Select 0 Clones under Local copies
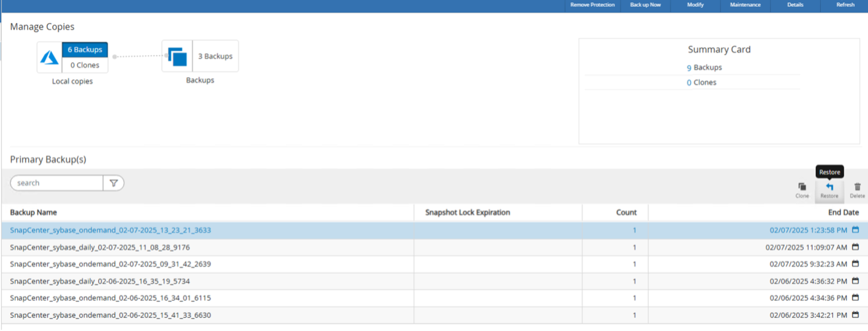 click(x=85, y=65)
